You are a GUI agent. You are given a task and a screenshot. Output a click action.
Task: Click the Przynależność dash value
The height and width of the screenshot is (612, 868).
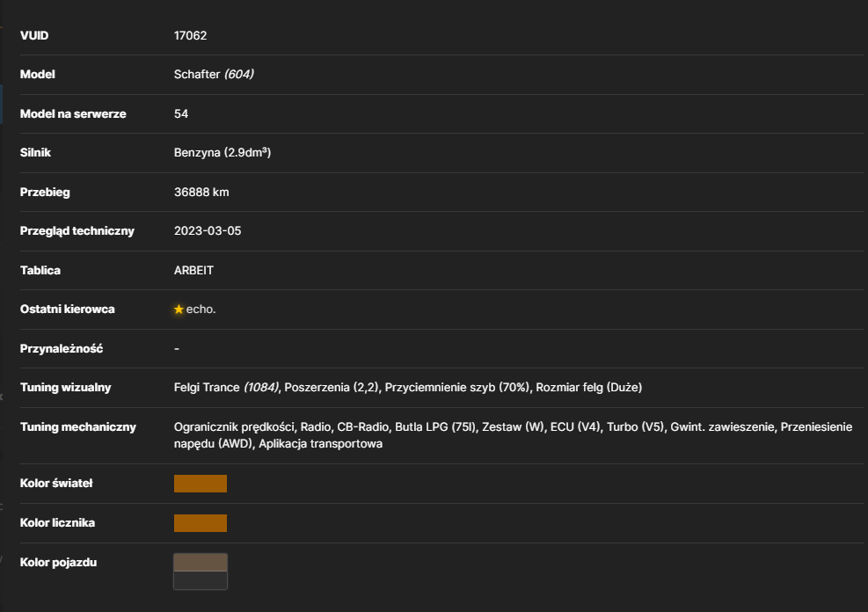pyautogui.click(x=177, y=348)
